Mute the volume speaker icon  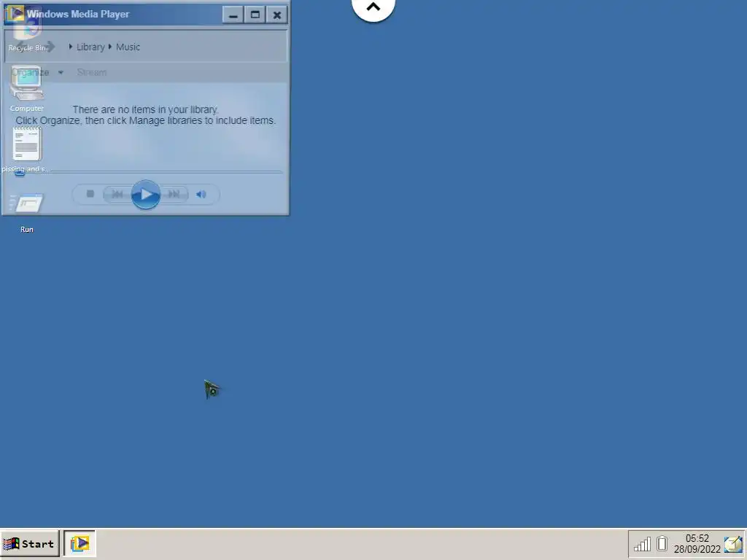[x=201, y=194]
